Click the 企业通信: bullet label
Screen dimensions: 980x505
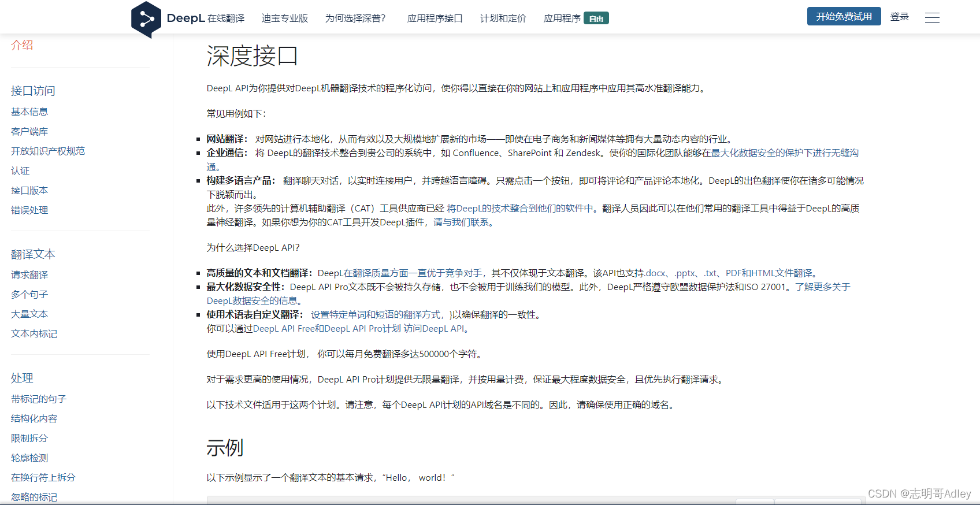click(227, 153)
